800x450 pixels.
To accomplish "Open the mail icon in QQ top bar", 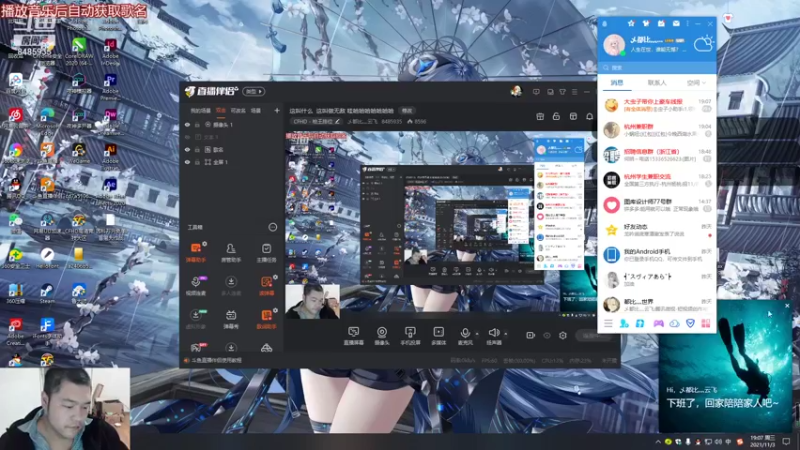I will point(676,23).
